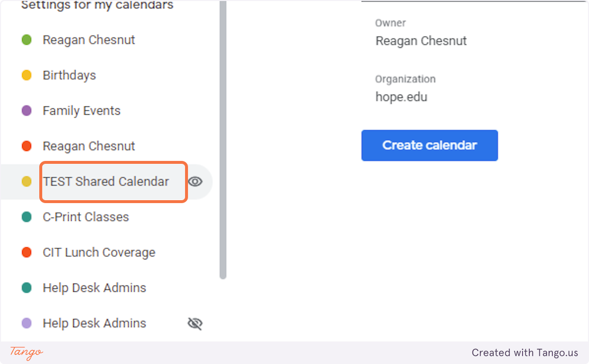Image resolution: width=589 pixels, height=364 pixels.
Task: Open Help Desk Admins calendar with teal dot
Action: coord(94,288)
